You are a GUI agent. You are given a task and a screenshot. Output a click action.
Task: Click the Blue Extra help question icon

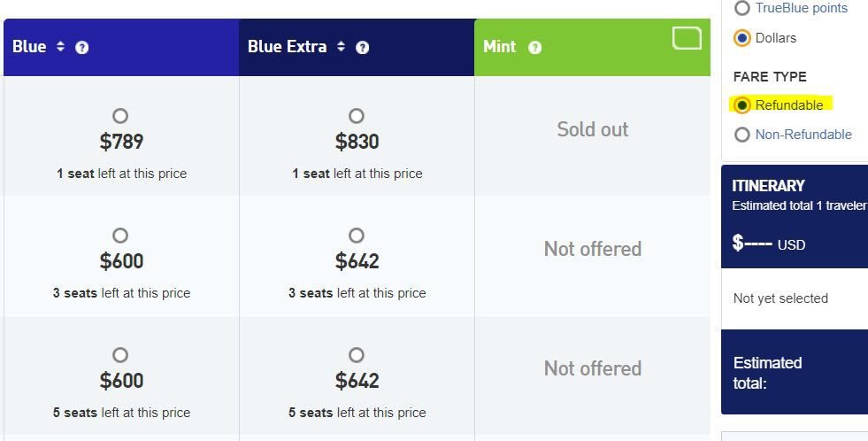pos(362,48)
